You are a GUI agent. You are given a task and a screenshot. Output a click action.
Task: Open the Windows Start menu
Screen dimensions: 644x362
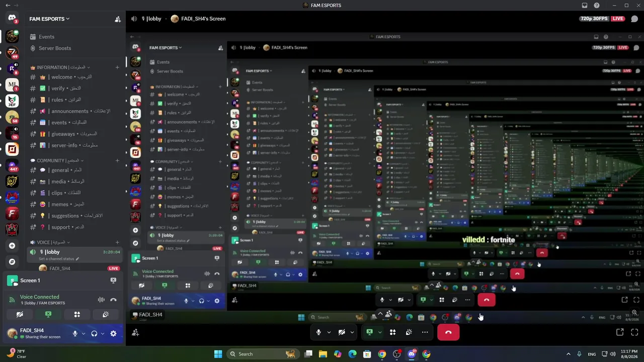point(218,354)
